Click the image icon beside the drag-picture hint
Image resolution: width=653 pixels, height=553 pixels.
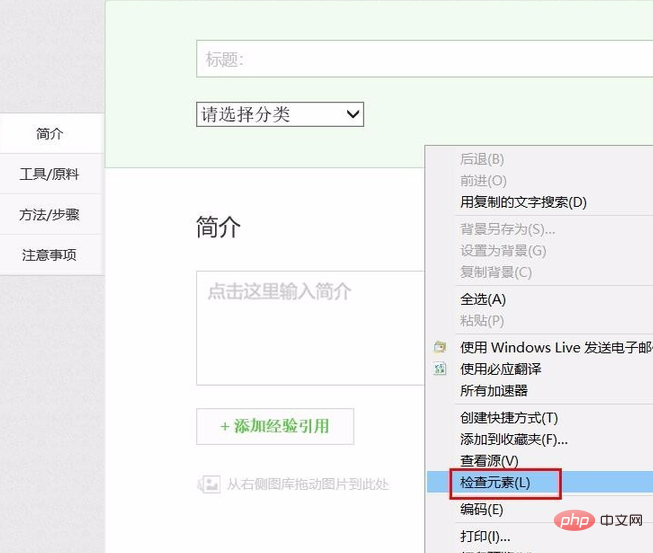pyautogui.click(x=208, y=485)
